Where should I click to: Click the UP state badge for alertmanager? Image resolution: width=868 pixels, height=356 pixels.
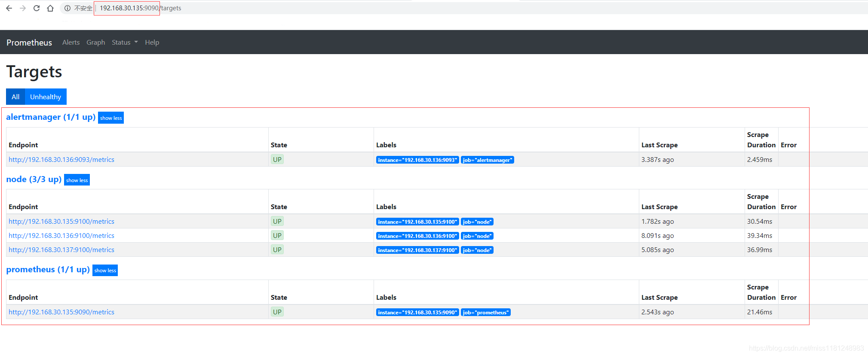pyautogui.click(x=277, y=160)
